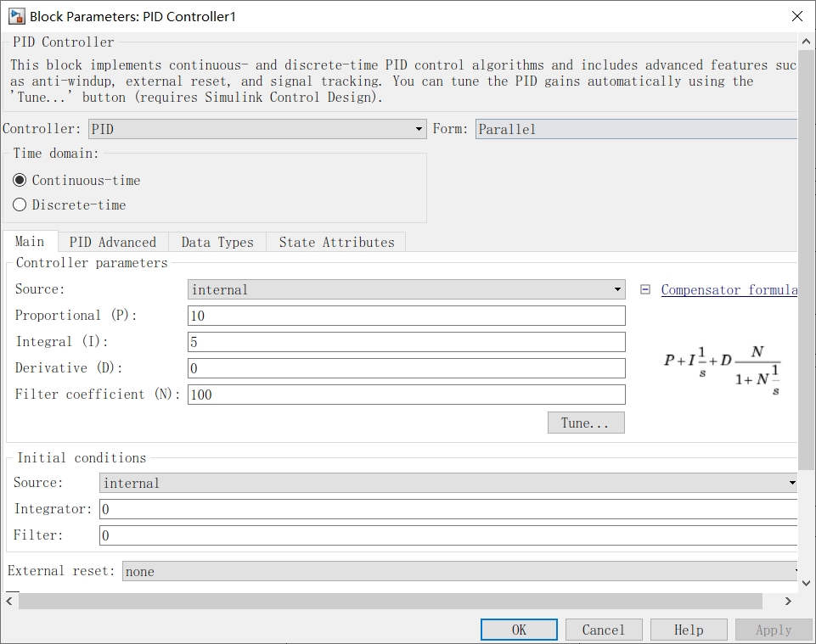The height and width of the screenshot is (644, 816).
Task: Select the Continuous-time option
Action: pos(19,179)
